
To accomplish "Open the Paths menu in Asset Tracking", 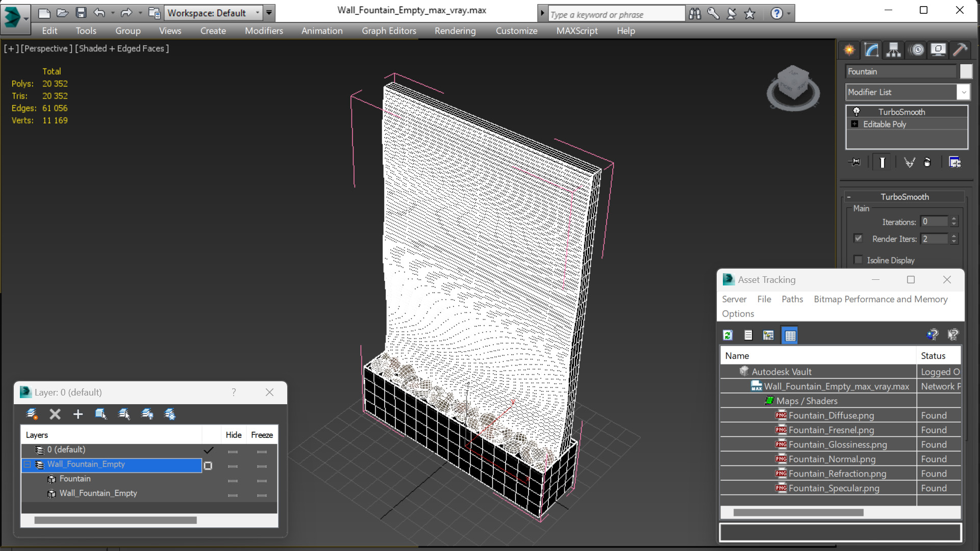I will [x=792, y=299].
